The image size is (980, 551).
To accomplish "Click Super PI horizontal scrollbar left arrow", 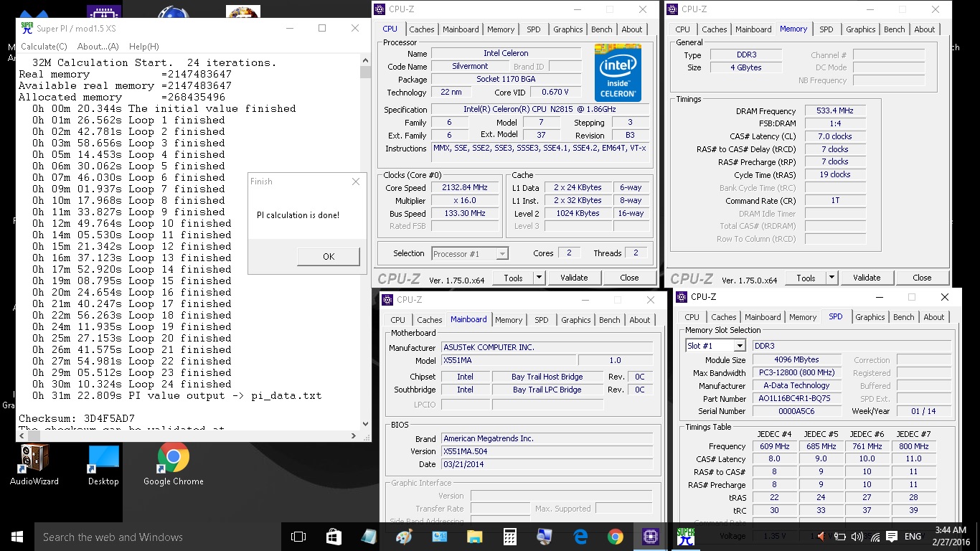I will 21,435.
